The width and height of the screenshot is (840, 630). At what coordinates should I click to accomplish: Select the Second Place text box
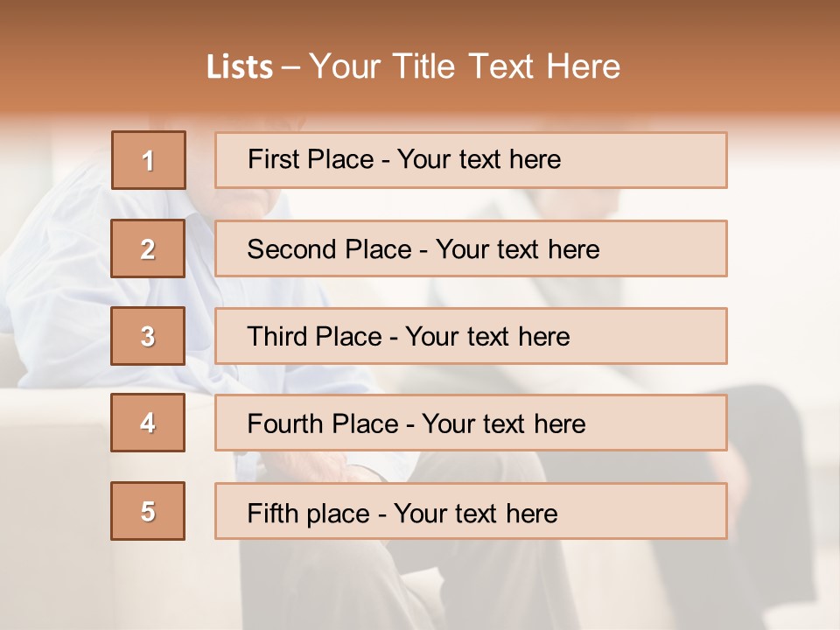click(471, 248)
